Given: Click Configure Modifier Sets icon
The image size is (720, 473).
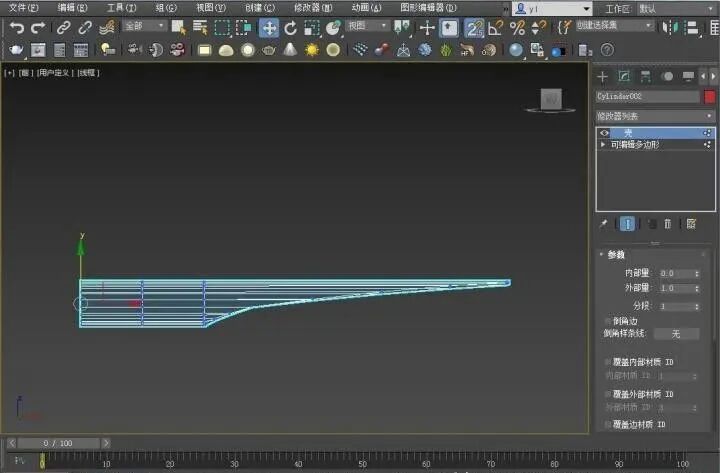Looking at the screenshot, I should (x=691, y=224).
